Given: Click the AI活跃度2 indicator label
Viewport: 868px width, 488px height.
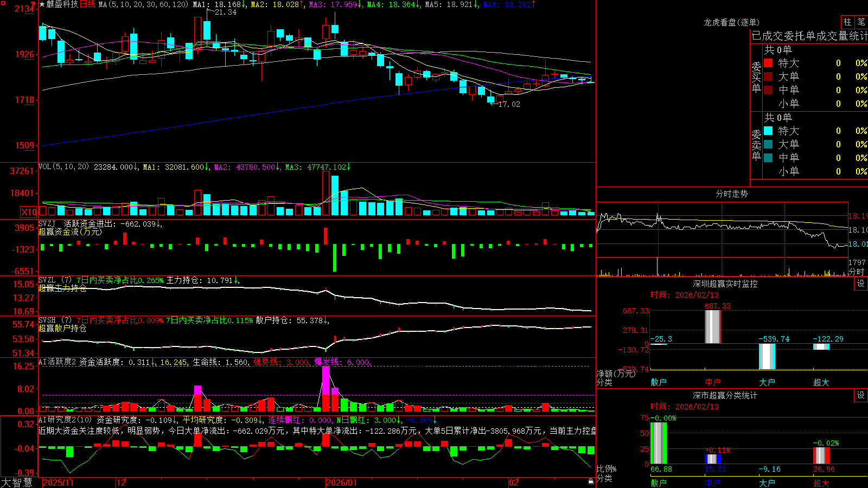Looking at the screenshot, I should click(58, 362).
